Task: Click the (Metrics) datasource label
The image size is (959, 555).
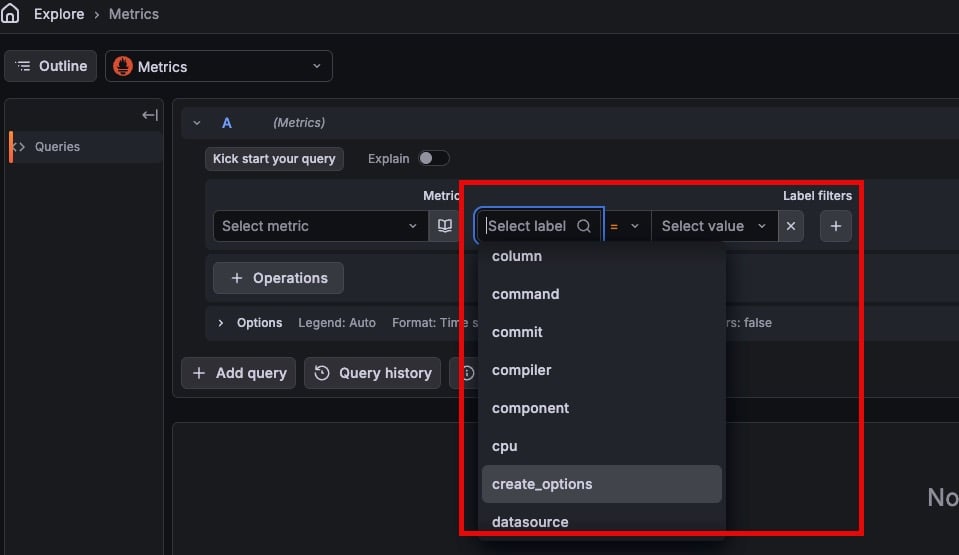Action: 299,123
